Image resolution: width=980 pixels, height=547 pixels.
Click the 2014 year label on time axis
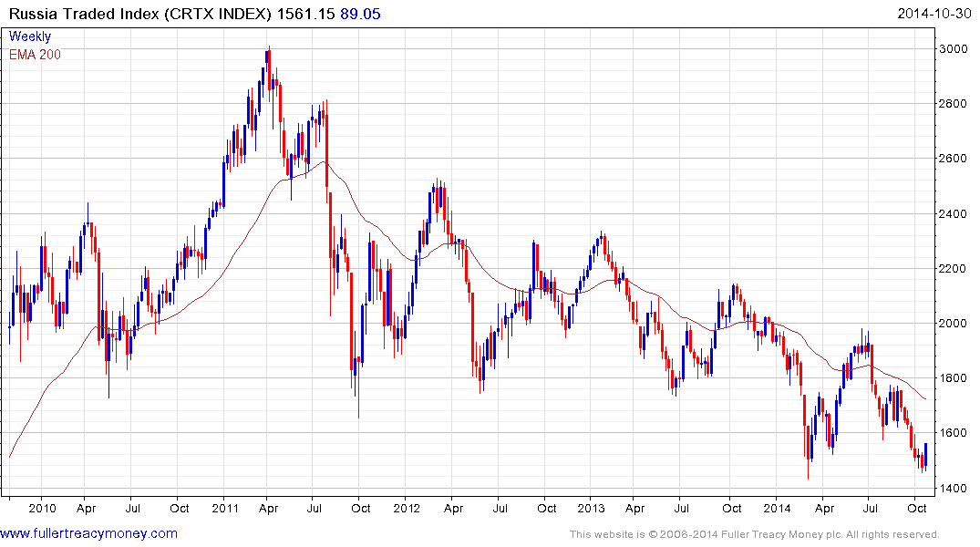pyautogui.click(x=777, y=508)
